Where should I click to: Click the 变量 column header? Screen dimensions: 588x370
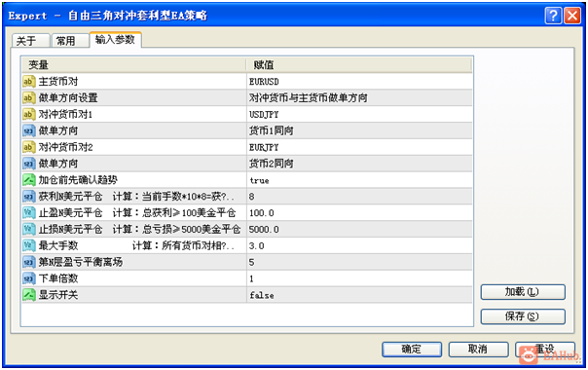click(133, 65)
